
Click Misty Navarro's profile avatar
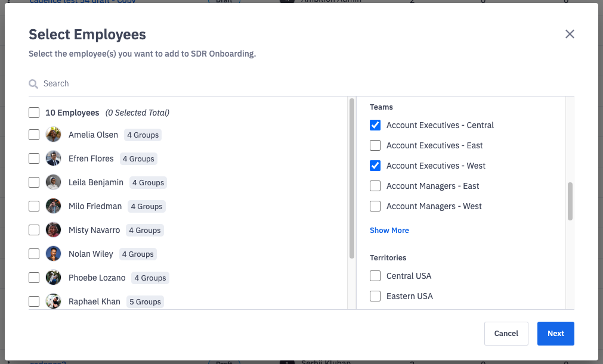coord(54,230)
